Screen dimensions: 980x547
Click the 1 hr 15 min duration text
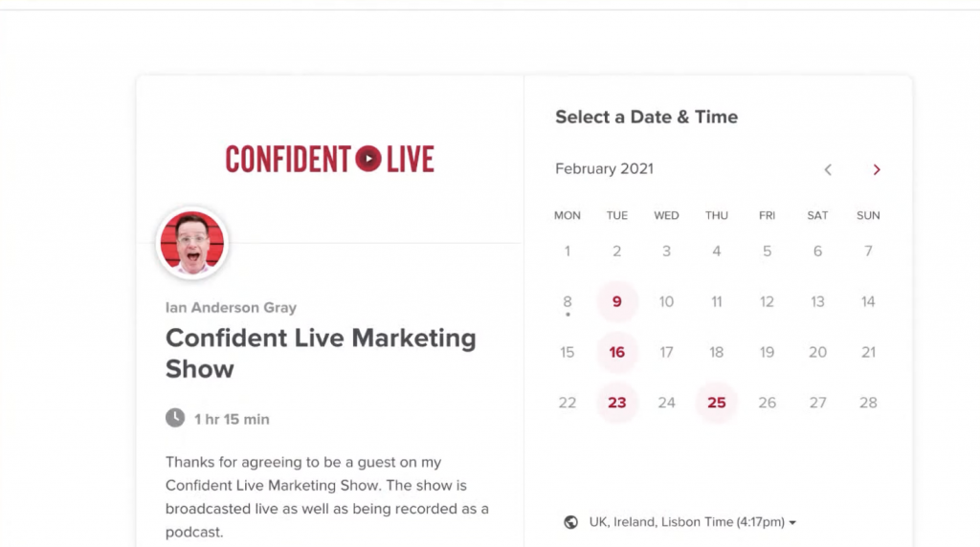(232, 419)
